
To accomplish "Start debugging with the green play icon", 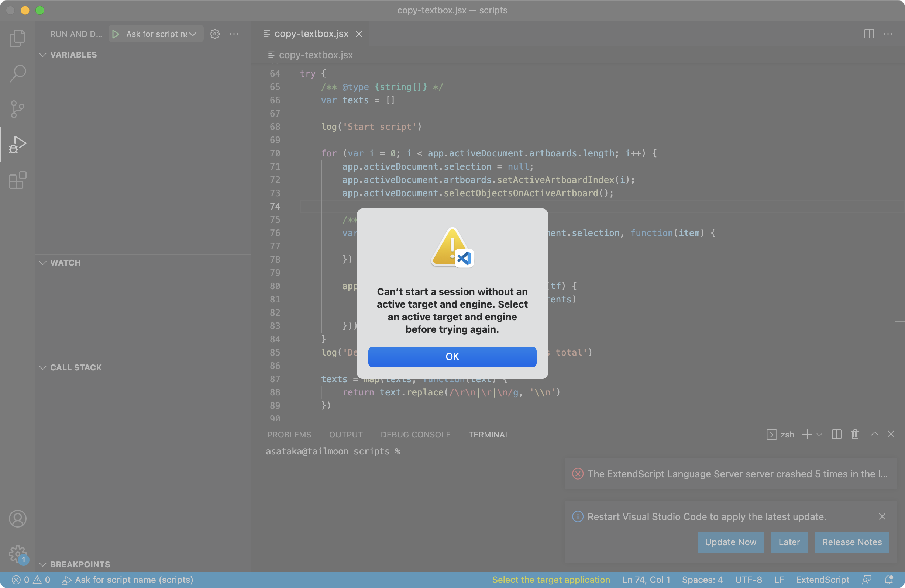I will tap(116, 34).
